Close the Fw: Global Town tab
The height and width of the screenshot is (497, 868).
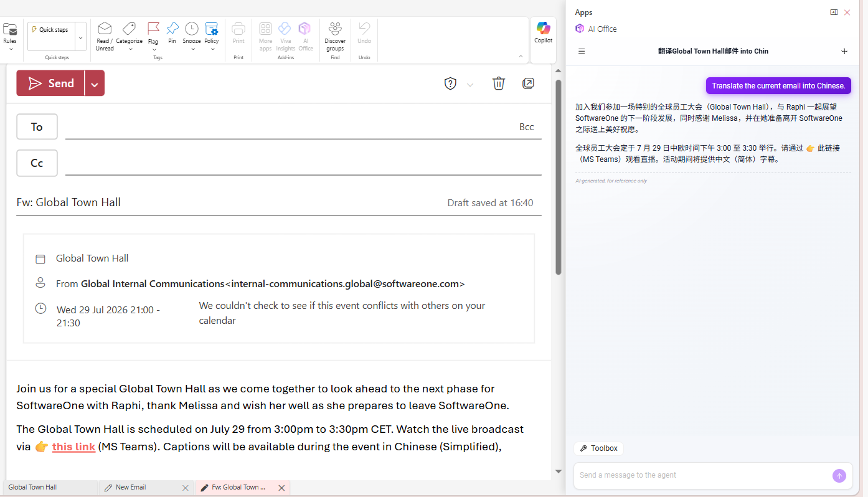point(281,488)
